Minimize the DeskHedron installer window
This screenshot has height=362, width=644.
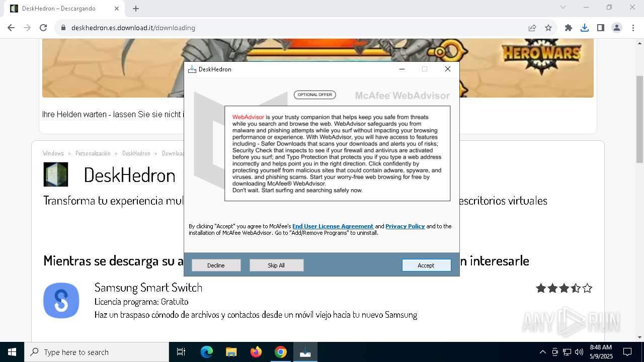(x=402, y=69)
